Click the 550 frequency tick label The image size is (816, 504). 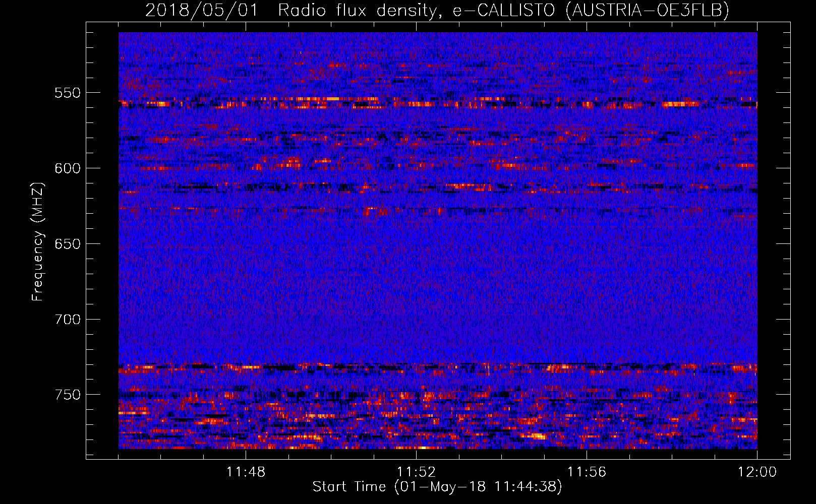(68, 93)
